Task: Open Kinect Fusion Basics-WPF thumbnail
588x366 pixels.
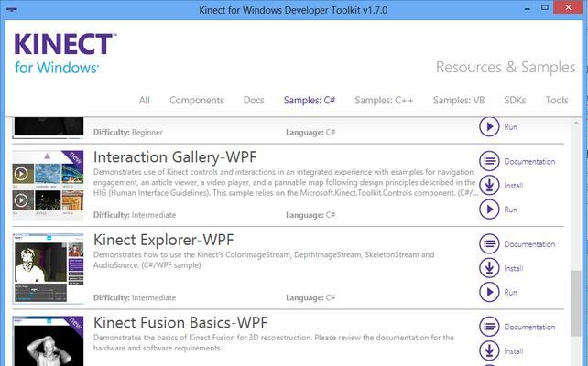Action: (48, 341)
